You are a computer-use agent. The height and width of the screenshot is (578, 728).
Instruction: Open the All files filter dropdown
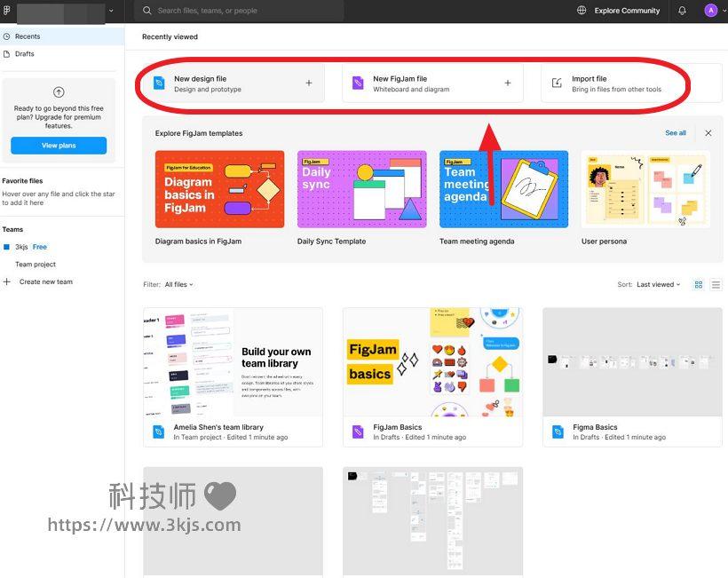click(x=178, y=285)
